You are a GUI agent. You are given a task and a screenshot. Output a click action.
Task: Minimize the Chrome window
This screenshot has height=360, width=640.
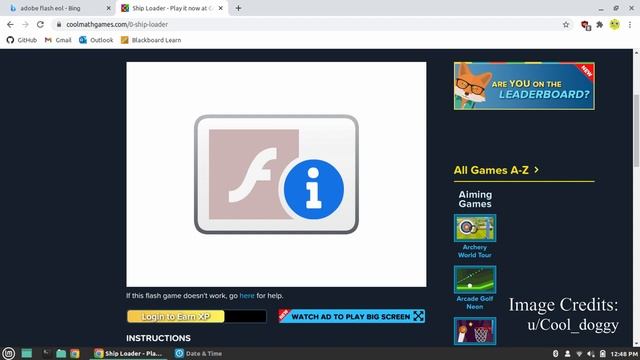coord(601,8)
